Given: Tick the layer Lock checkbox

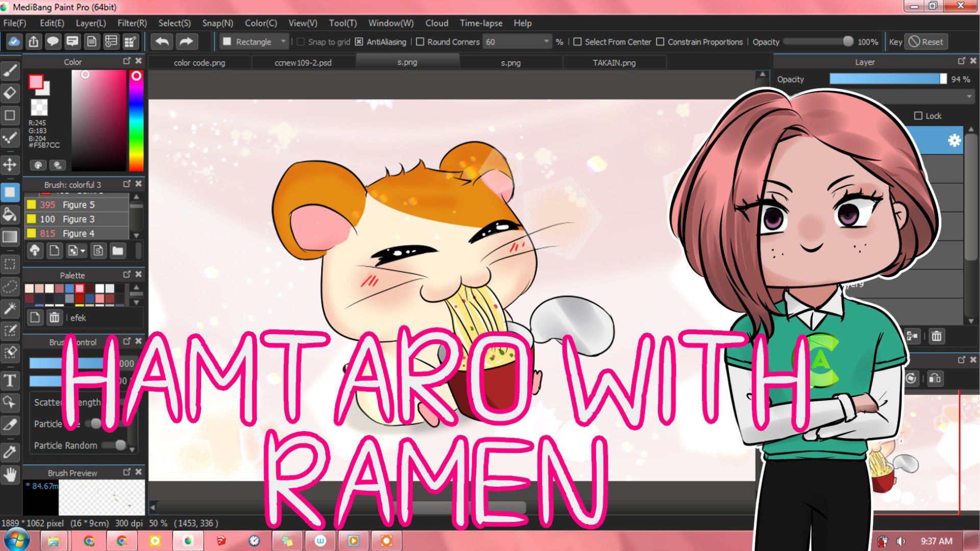Looking at the screenshot, I should 918,116.
